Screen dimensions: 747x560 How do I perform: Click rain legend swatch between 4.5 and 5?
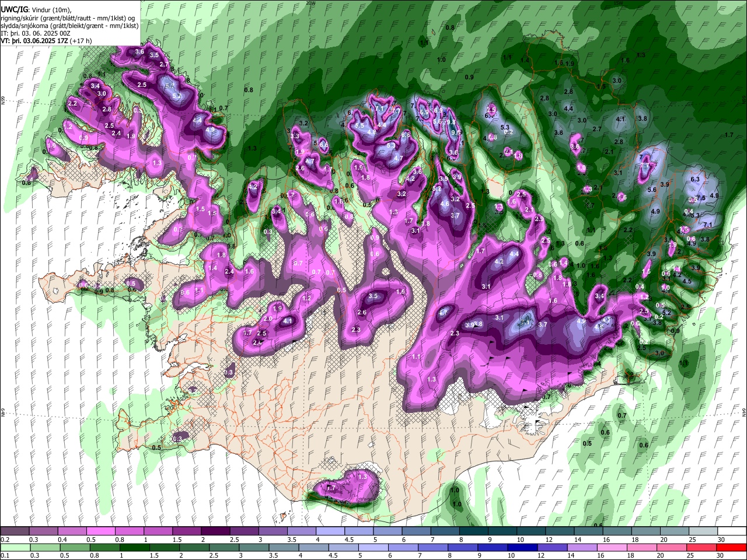click(344, 548)
